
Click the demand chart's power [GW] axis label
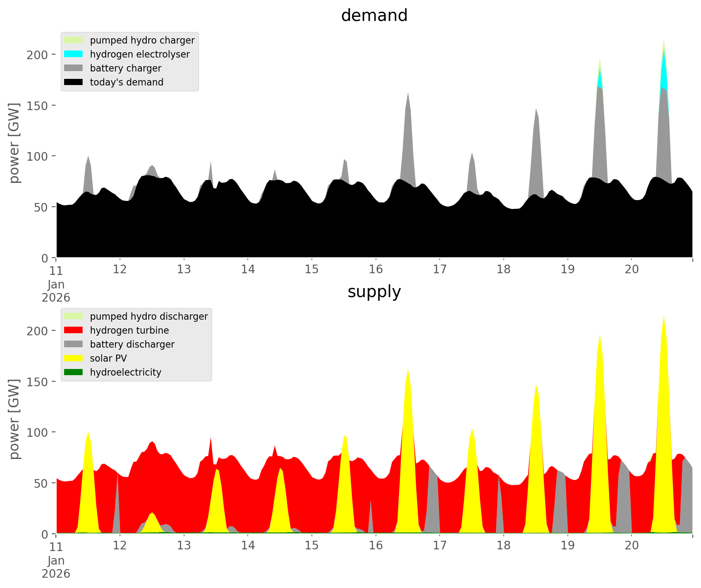pyautogui.click(x=15, y=143)
